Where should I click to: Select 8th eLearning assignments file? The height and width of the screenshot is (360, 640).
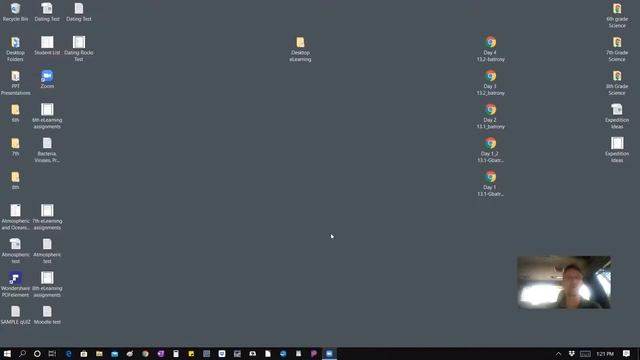tap(47, 284)
